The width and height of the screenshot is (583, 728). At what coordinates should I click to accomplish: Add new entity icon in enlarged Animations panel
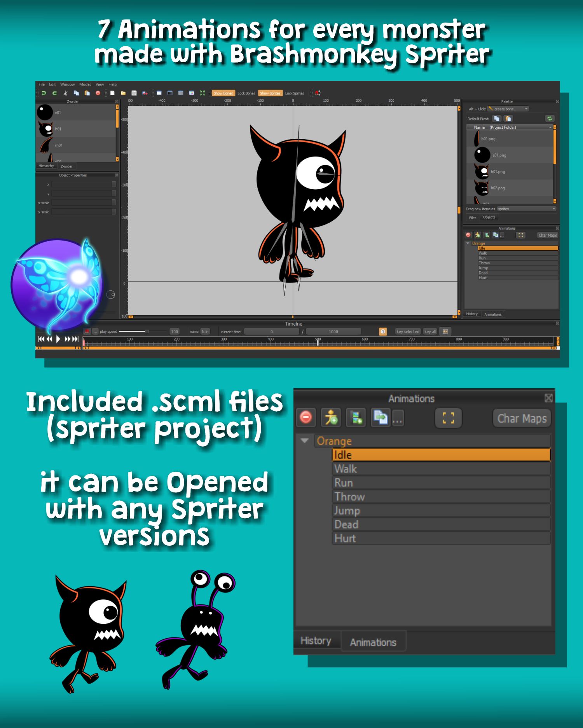click(x=356, y=418)
